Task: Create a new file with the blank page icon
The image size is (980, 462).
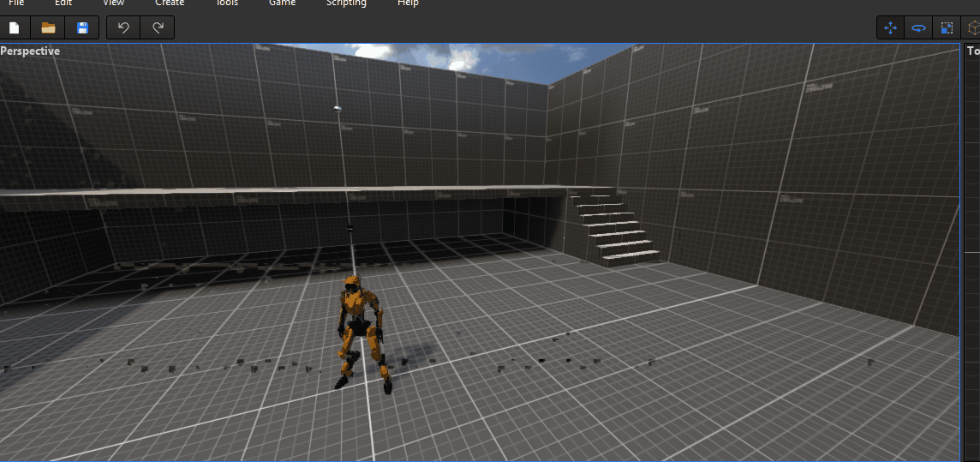Action: tap(14, 28)
